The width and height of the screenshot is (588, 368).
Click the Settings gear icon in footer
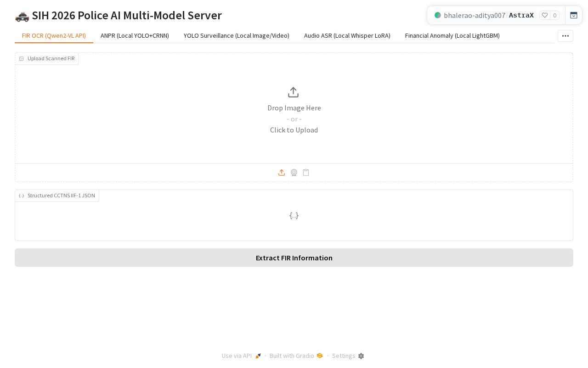361,356
